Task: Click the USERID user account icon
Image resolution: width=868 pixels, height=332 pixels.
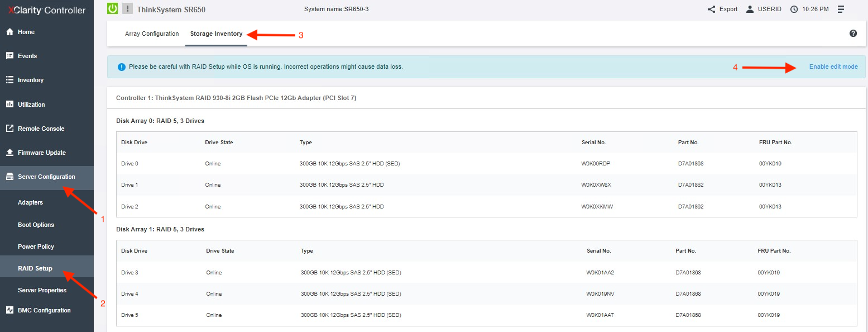Action: [x=750, y=9]
